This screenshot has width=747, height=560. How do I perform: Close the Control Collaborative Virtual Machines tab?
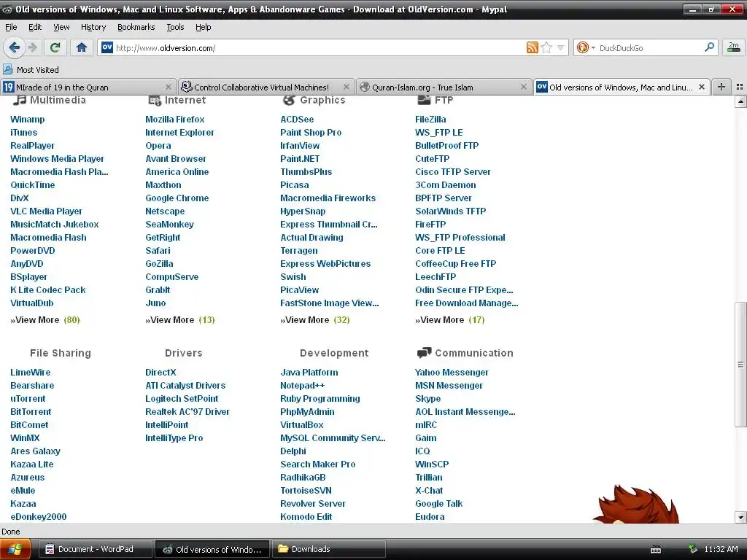point(347,87)
